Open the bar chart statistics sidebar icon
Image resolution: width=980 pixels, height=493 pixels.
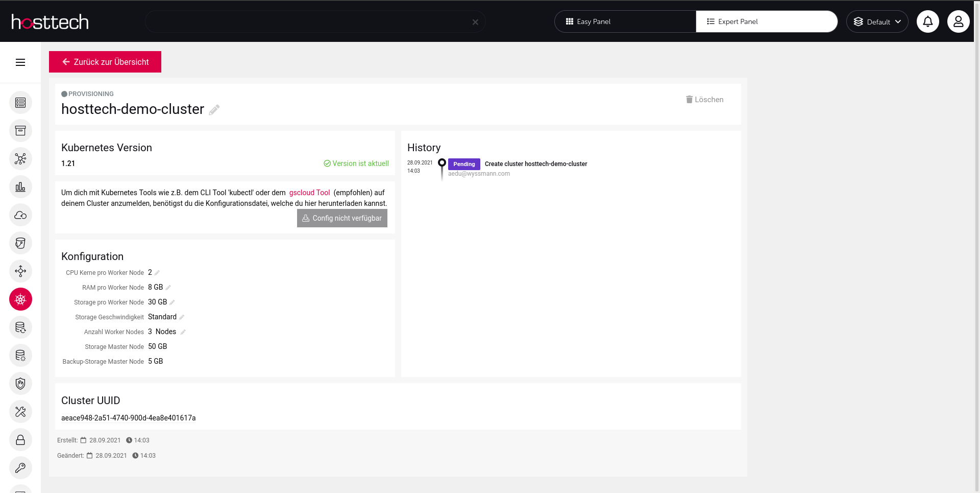(20, 187)
